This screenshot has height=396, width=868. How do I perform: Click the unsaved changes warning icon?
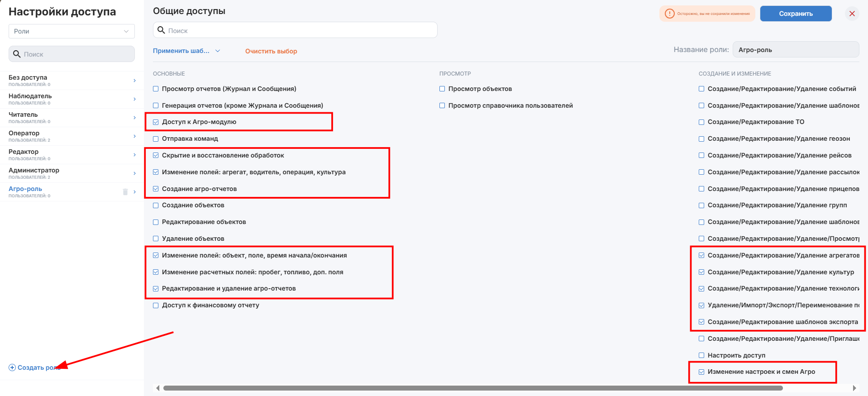669,14
